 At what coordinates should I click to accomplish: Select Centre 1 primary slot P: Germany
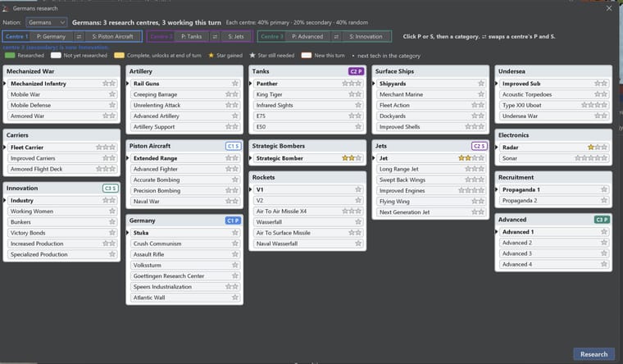coord(51,37)
